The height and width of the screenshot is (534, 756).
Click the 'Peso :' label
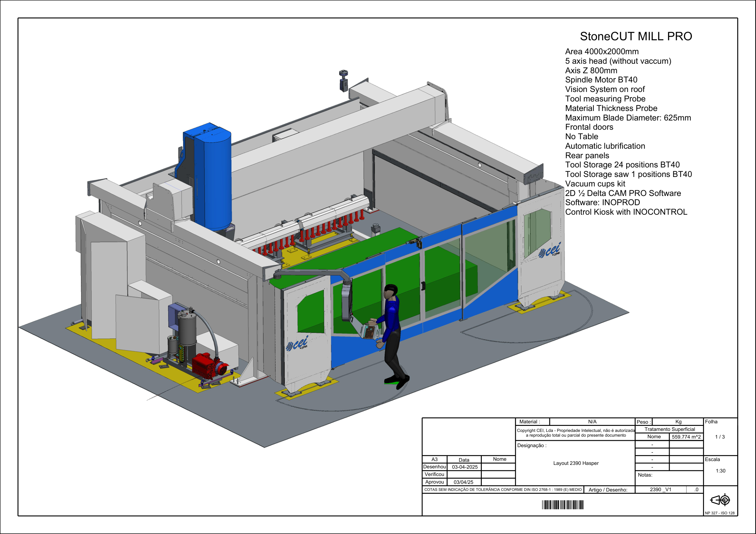click(643, 422)
